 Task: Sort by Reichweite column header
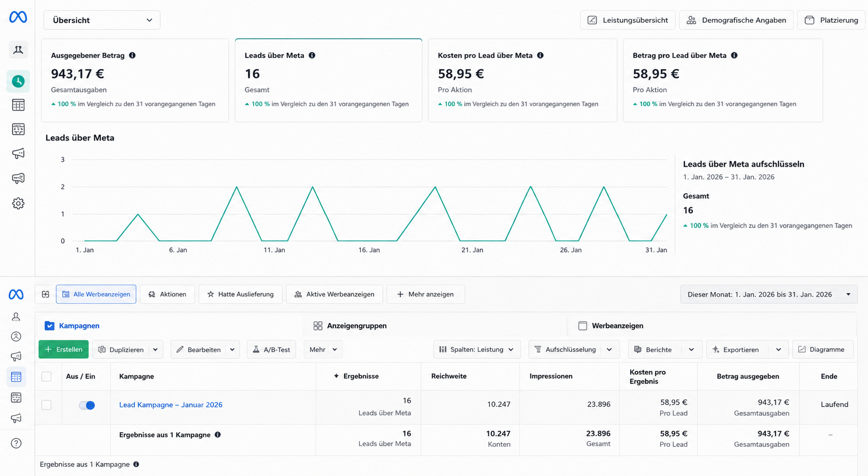click(449, 376)
